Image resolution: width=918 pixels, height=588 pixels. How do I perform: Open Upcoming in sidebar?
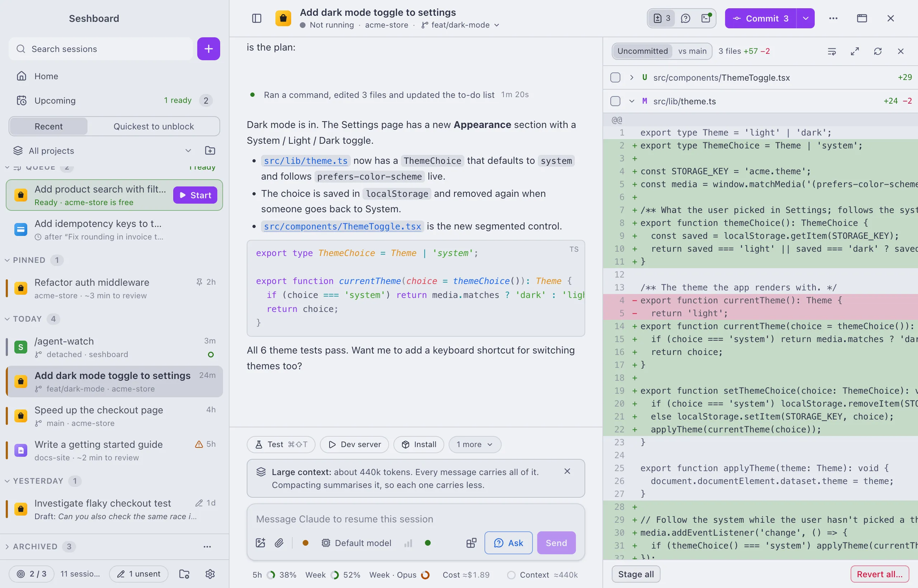[114, 100]
